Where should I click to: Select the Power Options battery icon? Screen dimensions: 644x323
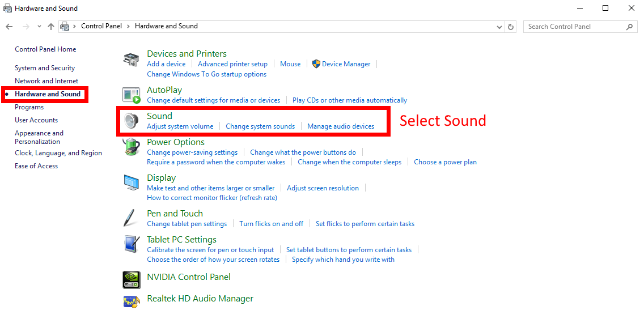(x=132, y=147)
